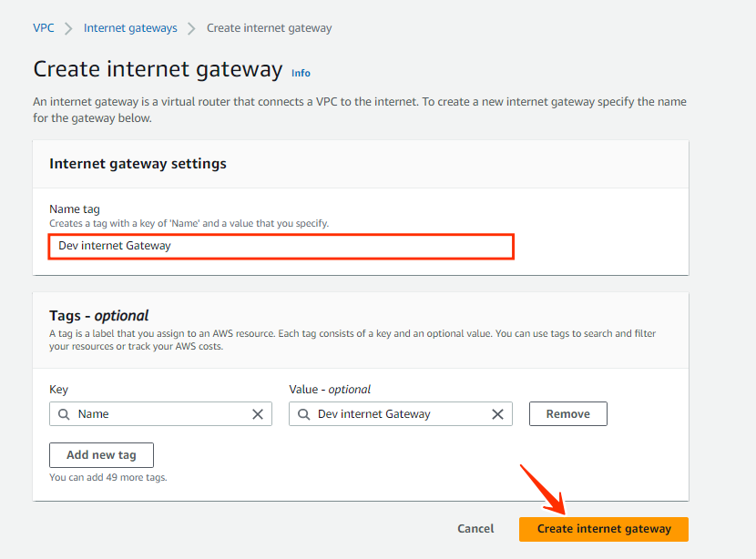
Task: Open the VPC breadcrumb link
Action: point(43,28)
